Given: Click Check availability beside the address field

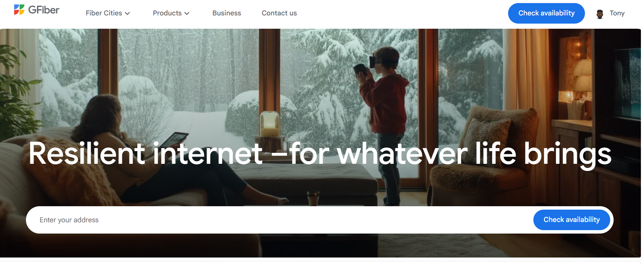Looking at the screenshot, I should click(572, 220).
